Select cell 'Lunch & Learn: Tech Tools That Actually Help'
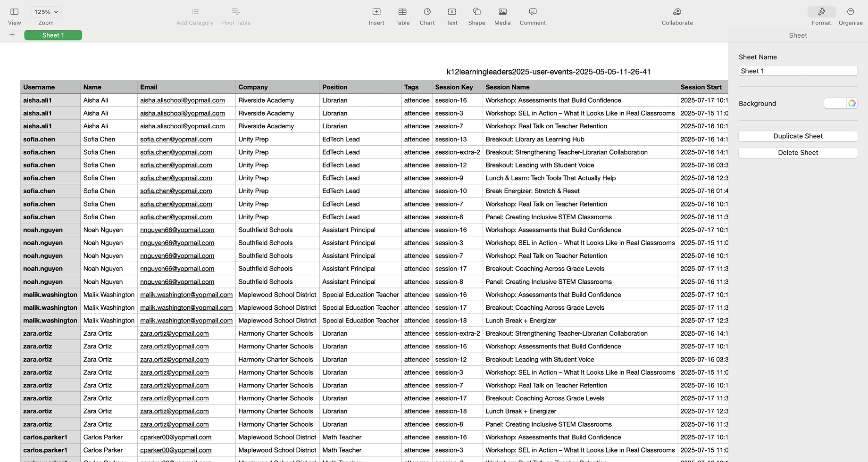Image resolution: width=868 pixels, height=462 pixels. [x=580, y=178]
